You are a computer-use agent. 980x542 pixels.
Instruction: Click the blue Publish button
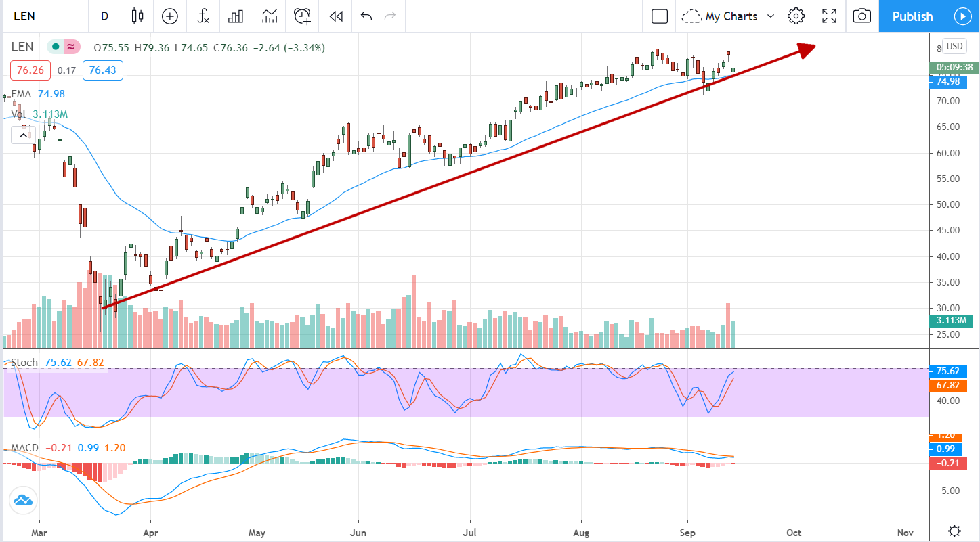912,16
